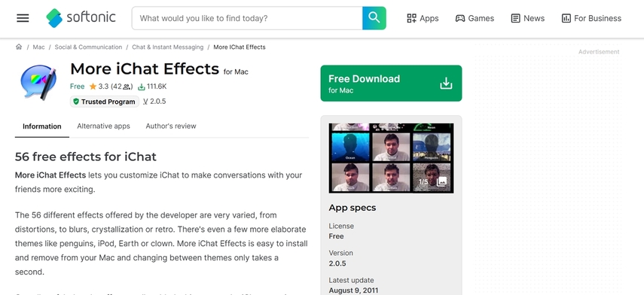
Task: Click the home breadcrumb icon
Action: [19, 47]
